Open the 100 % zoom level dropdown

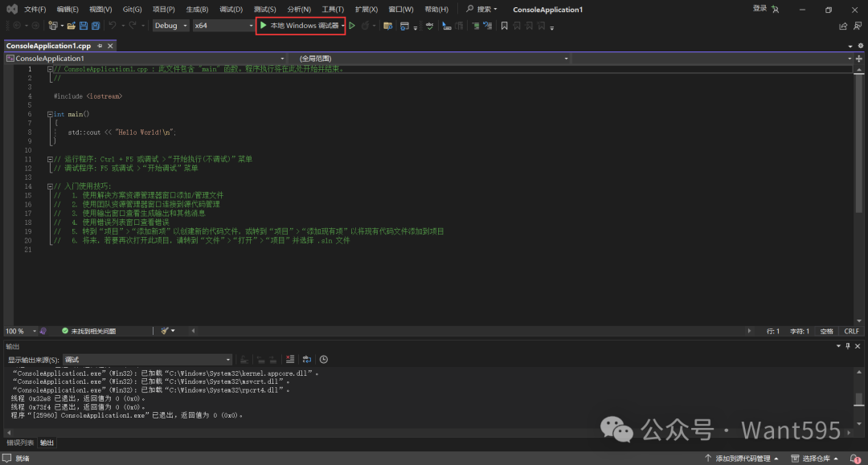tap(35, 331)
